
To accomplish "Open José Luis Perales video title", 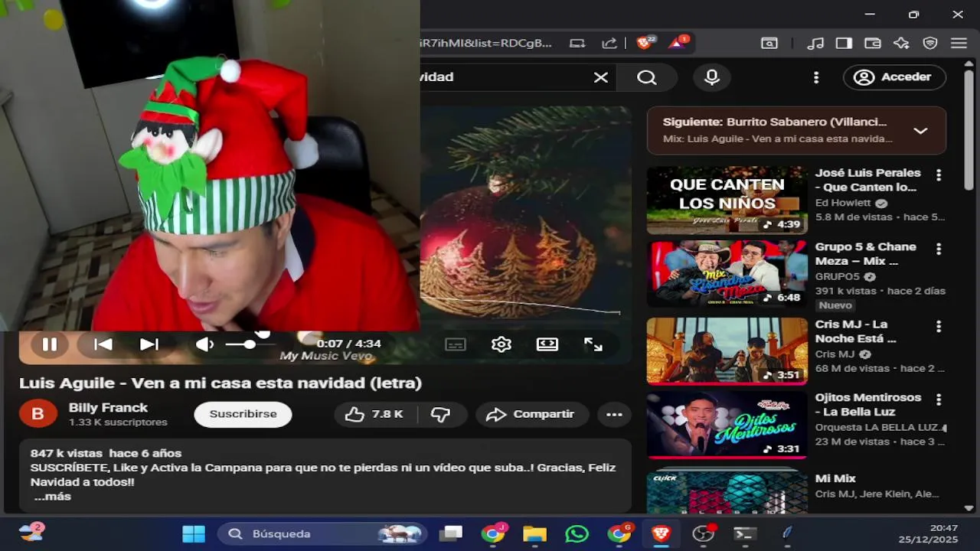I will [868, 180].
